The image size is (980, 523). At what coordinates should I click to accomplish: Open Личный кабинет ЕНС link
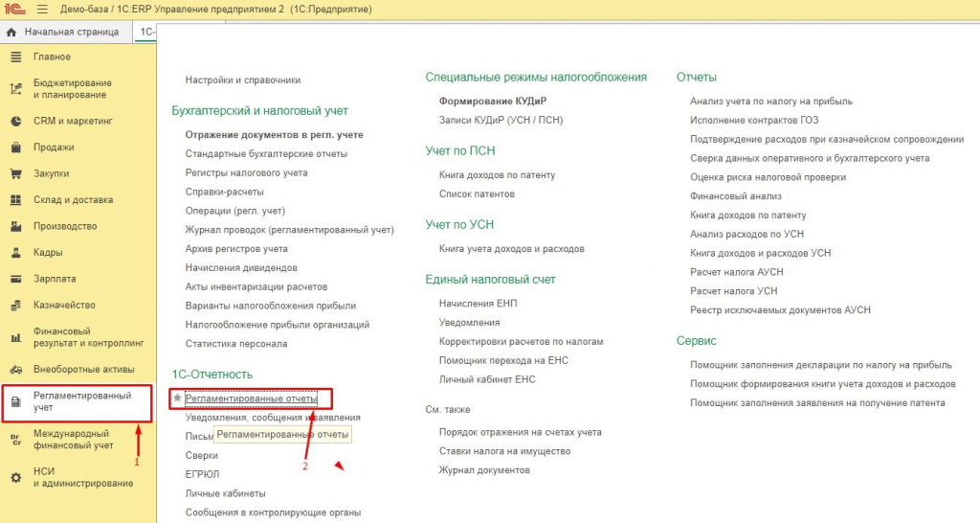(x=487, y=379)
